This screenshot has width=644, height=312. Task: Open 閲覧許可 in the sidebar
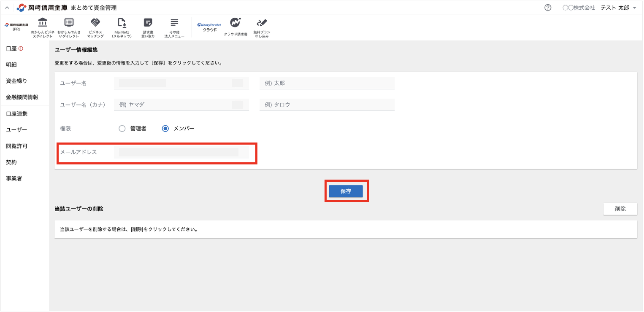[x=16, y=146]
